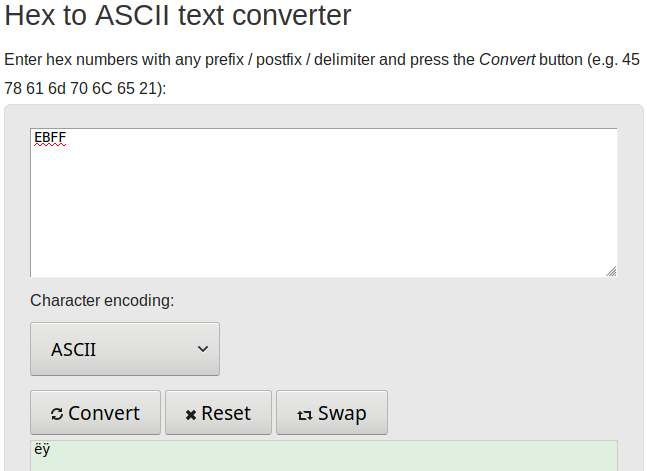This screenshot has height=471, width=647.
Task: Click the ëÿ converted output text
Action: 42,449
